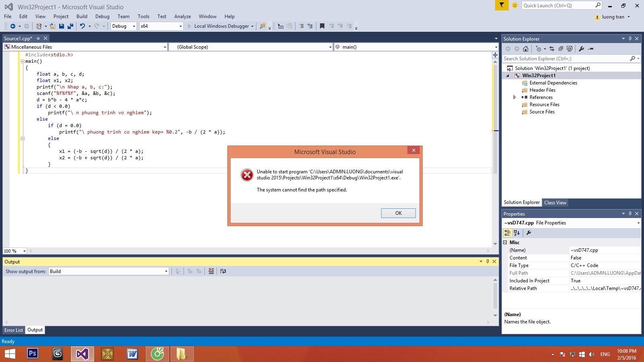644x362 pixels.
Task: Click Collapse All icon in Solution Explorer
Action: tap(561, 49)
